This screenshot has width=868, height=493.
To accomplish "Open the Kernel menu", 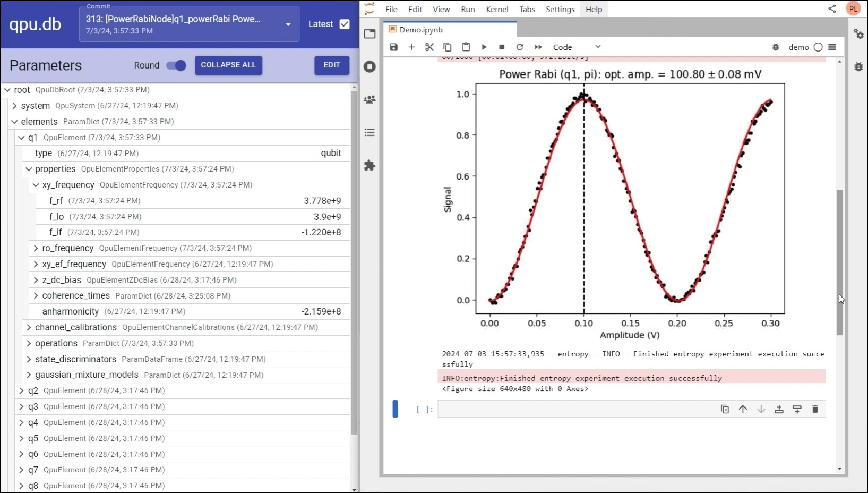I will pos(497,9).
